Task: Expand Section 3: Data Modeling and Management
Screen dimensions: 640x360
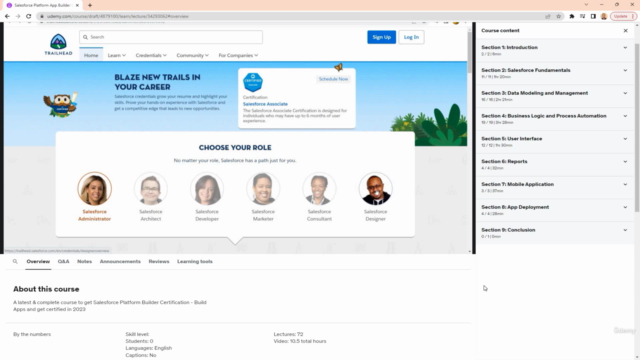Action: (x=555, y=96)
